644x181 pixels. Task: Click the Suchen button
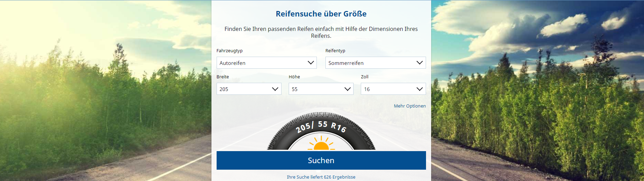pos(321,160)
